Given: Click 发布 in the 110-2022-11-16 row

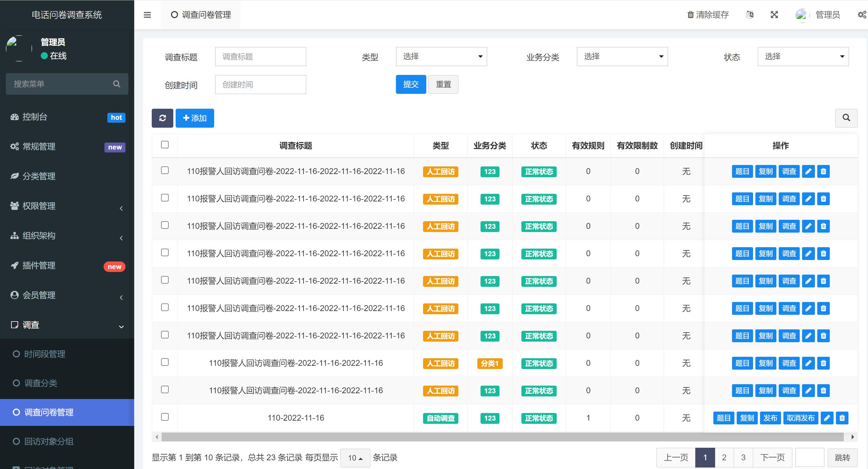Looking at the screenshot, I should coord(770,418).
